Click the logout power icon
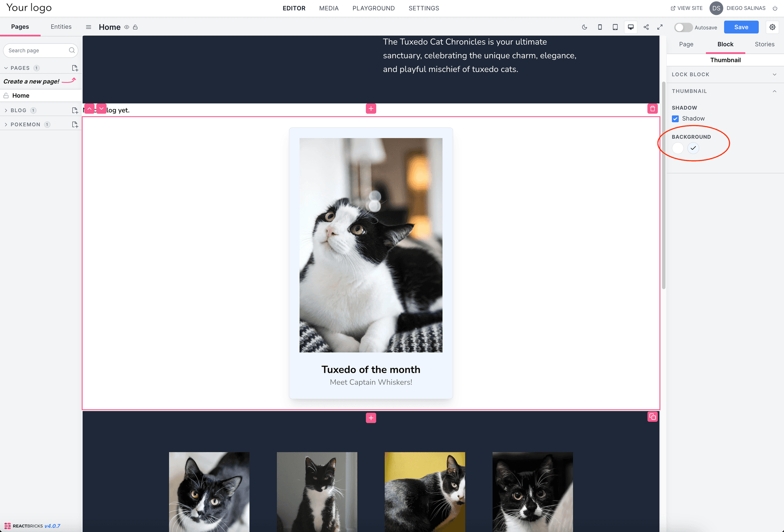Image resolution: width=784 pixels, height=532 pixels. (775, 8)
